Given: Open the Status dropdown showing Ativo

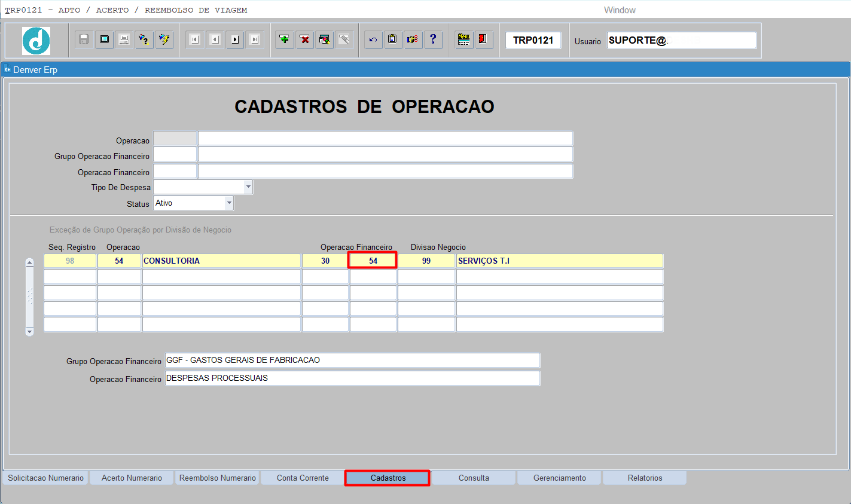Looking at the screenshot, I should [229, 203].
